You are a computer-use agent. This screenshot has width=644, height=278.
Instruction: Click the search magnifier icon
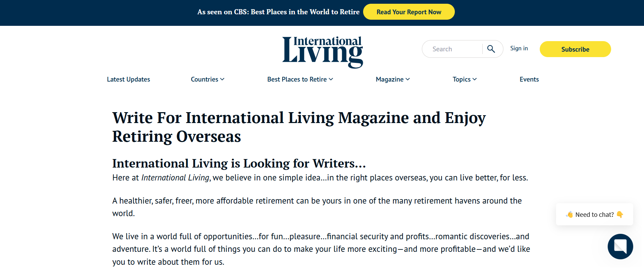point(491,49)
